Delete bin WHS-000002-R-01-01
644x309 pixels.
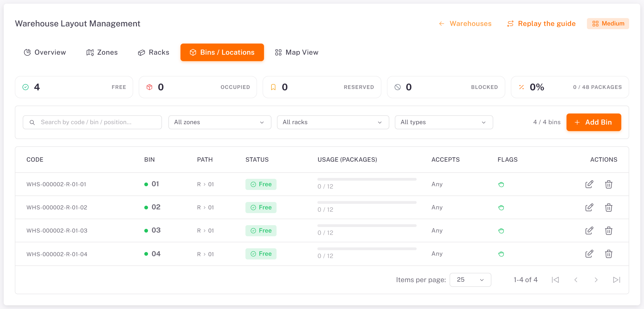click(x=609, y=184)
